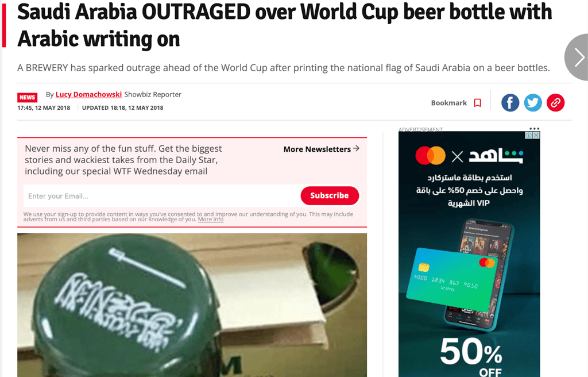Open the More Newsletters link

point(317,149)
